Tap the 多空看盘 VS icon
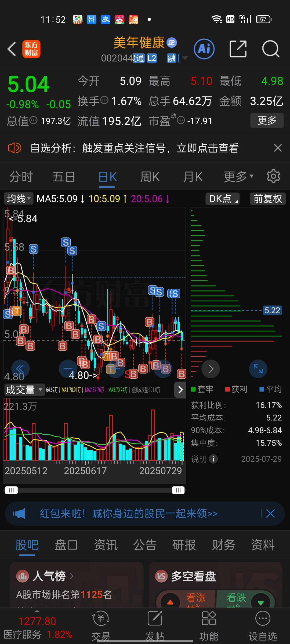290x644 pixels. coord(161,576)
